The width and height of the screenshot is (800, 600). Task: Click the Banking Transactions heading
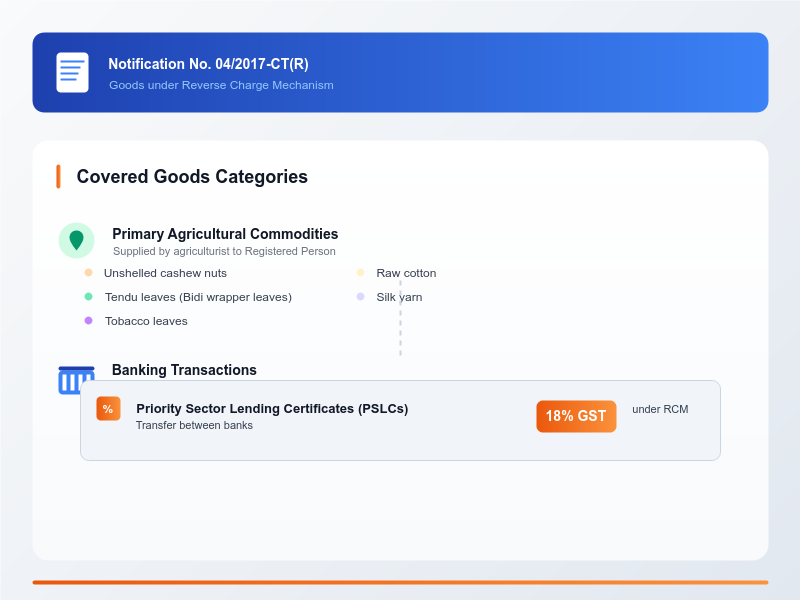pos(184,370)
